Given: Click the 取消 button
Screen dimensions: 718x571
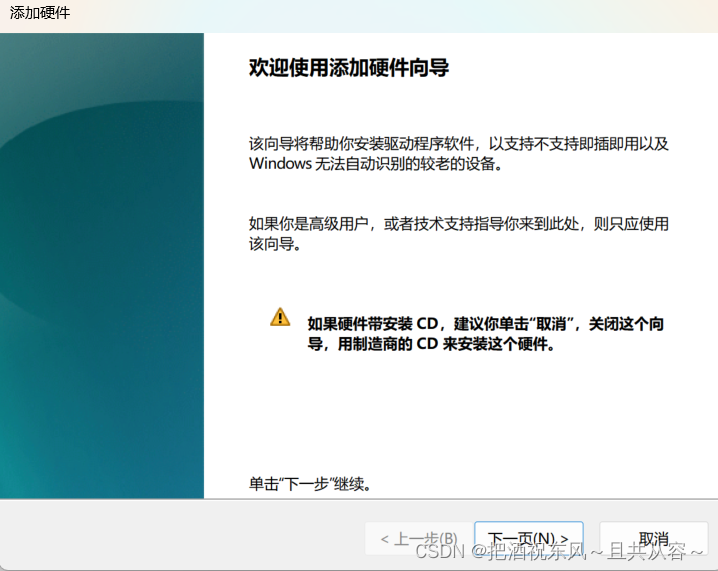Looking at the screenshot, I should [x=653, y=538].
